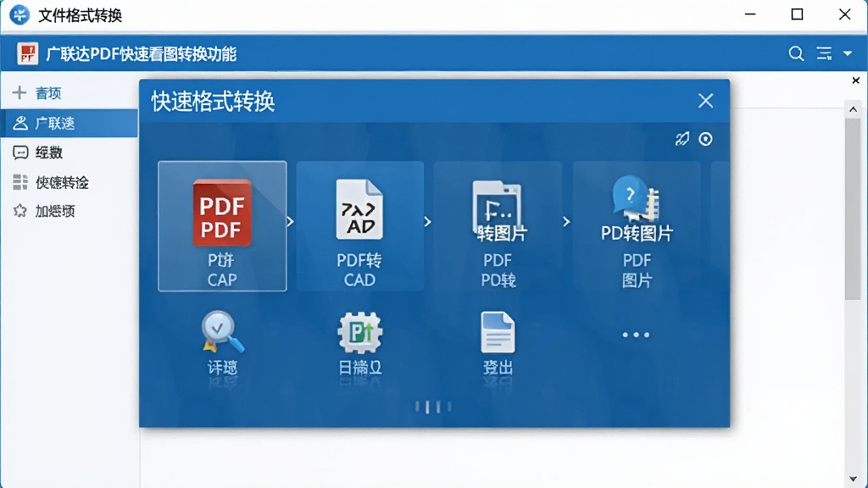Open the PDF转 CAD conversion tile
The image size is (868, 488).
[x=359, y=225]
